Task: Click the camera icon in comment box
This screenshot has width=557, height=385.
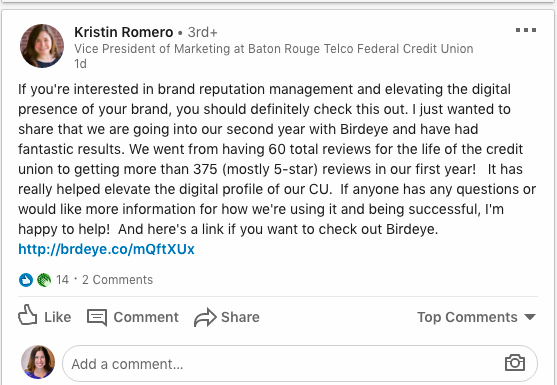Action: point(515,363)
